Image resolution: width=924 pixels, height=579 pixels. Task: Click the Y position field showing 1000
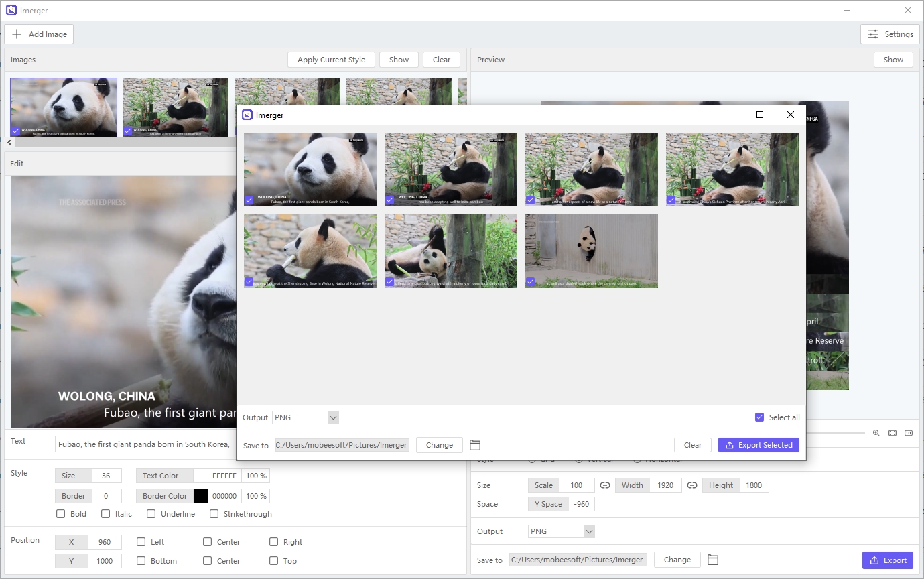click(x=105, y=561)
